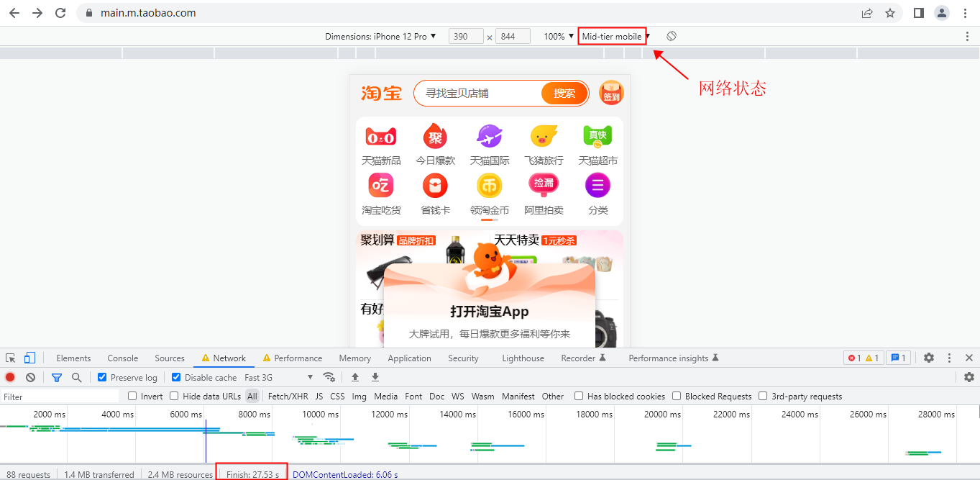This screenshot has width=980, height=480.
Task: Switch to the Sources tab
Action: point(170,358)
